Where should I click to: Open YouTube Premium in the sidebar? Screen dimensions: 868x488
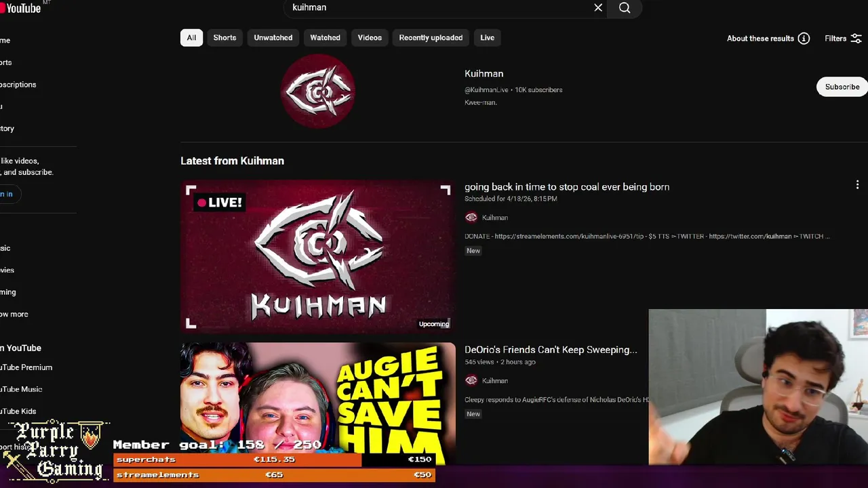tap(26, 367)
